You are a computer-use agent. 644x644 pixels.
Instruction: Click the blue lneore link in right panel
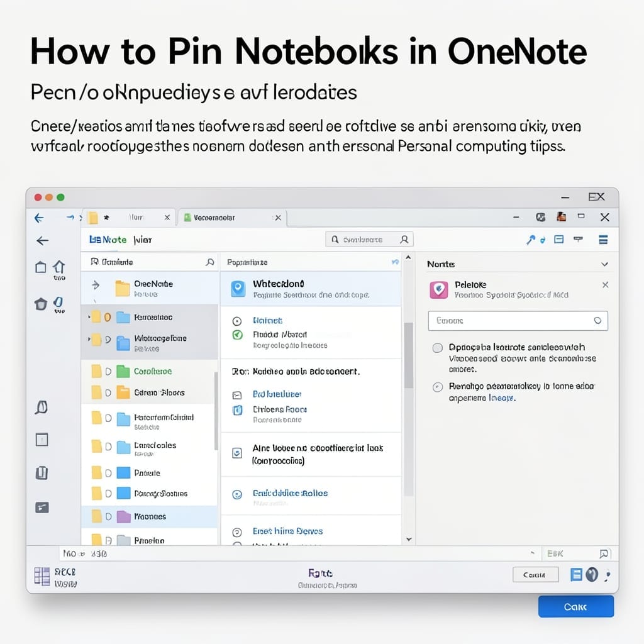(501, 398)
